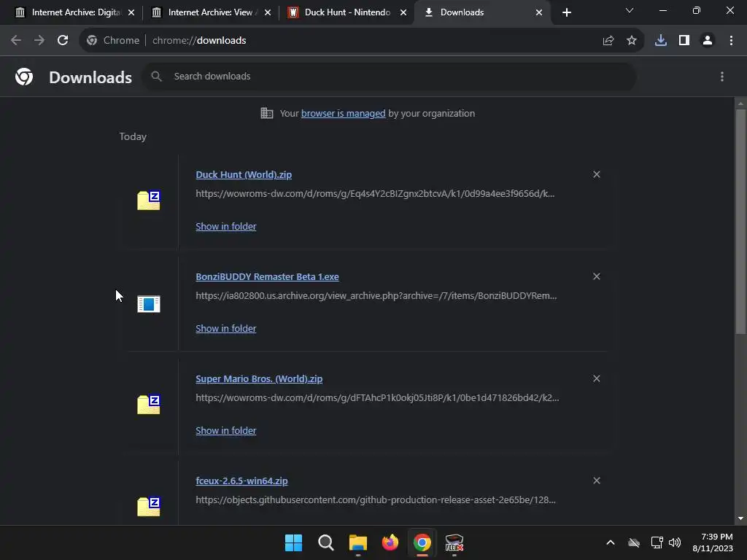Open the network status tray icon
The image size is (747, 560).
click(x=657, y=542)
